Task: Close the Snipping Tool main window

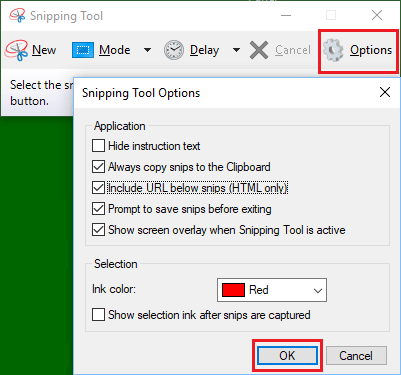Action: click(x=377, y=15)
